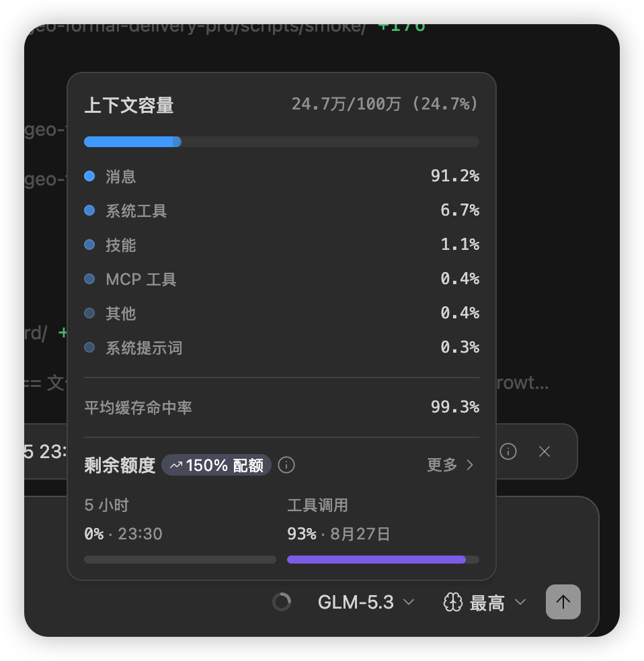Click the purple 工具调用 quota bar
The height and width of the screenshot is (661, 644).
383,560
